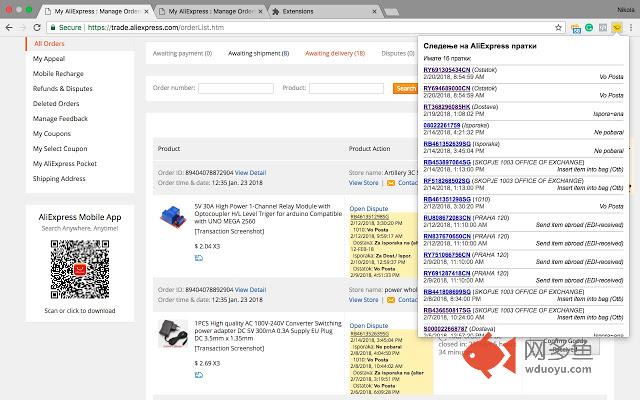Click the yellow AliExpress tracking extension icon
Screen dimensions: 640x400
click(x=616, y=27)
